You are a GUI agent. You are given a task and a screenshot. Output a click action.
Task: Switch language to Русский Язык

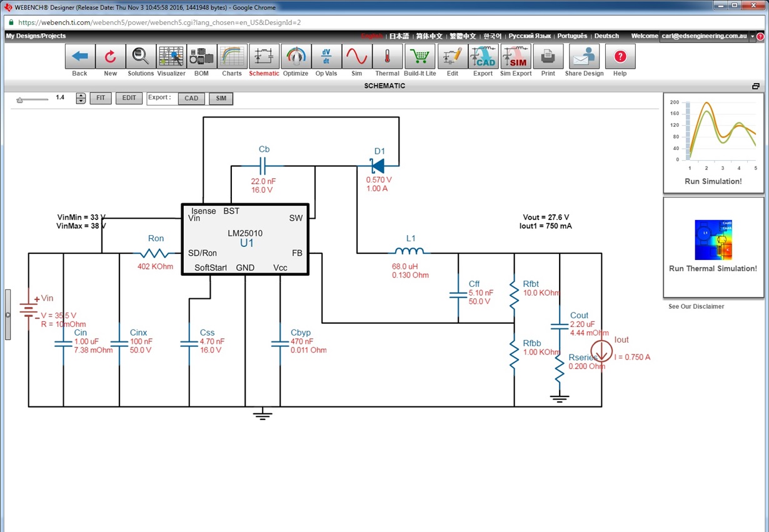click(x=530, y=36)
